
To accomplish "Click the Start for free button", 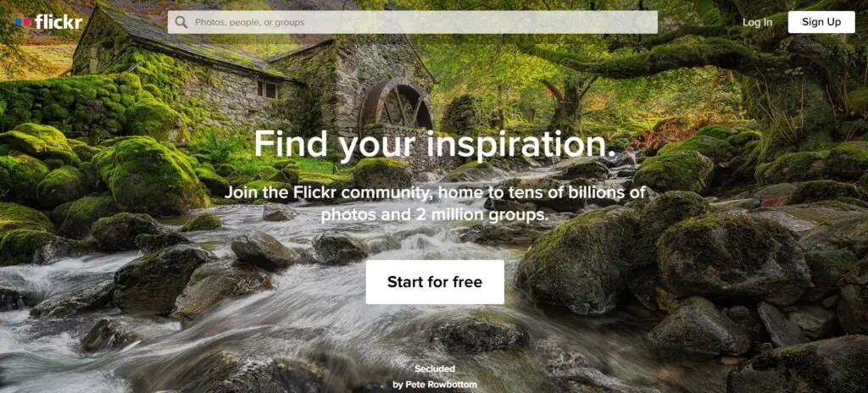I will (x=435, y=282).
